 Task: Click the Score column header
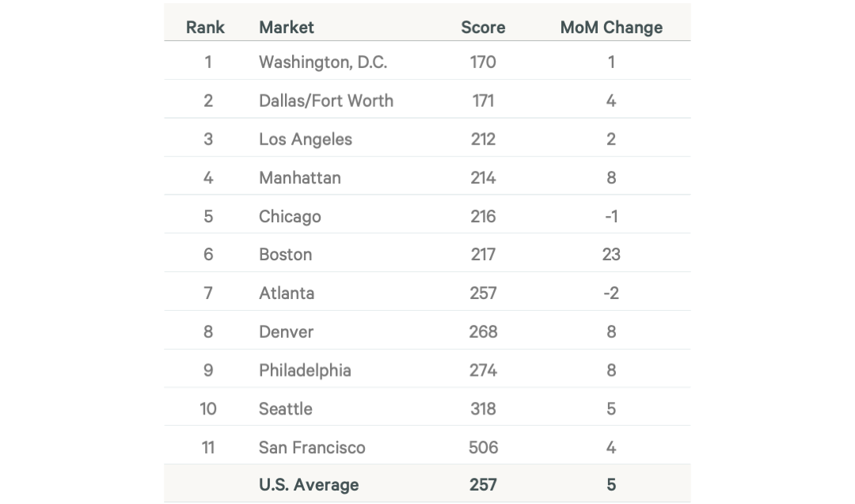483,27
